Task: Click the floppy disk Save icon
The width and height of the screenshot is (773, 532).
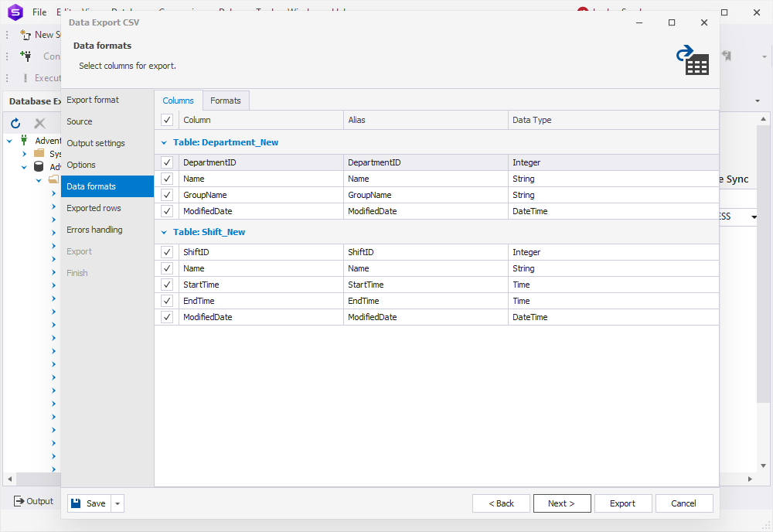Action: coord(76,503)
